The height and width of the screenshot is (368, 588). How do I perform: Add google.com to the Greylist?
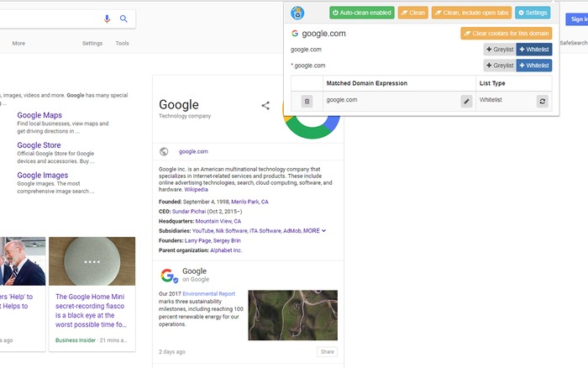click(x=499, y=50)
